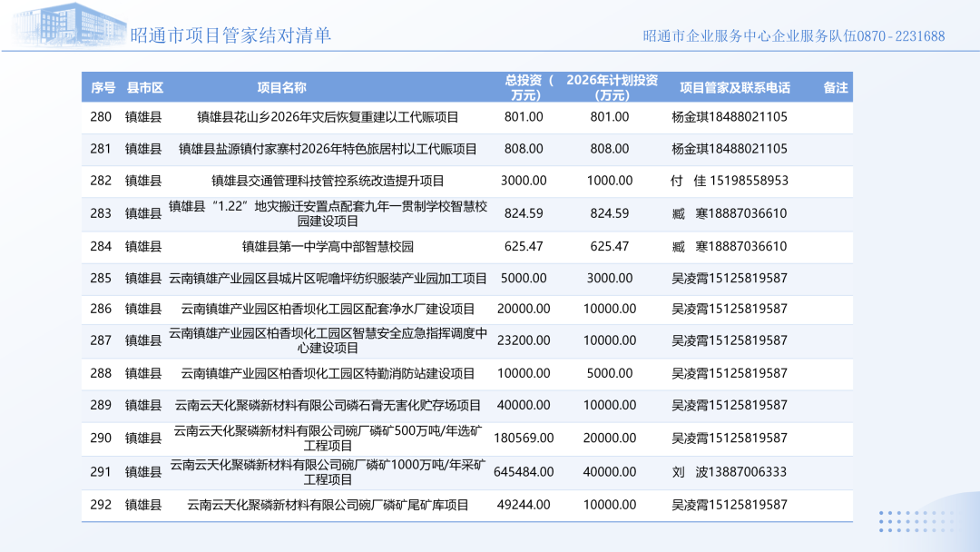
Task: Click total investment 824.59 in row 283
Action: tap(524, 213)
